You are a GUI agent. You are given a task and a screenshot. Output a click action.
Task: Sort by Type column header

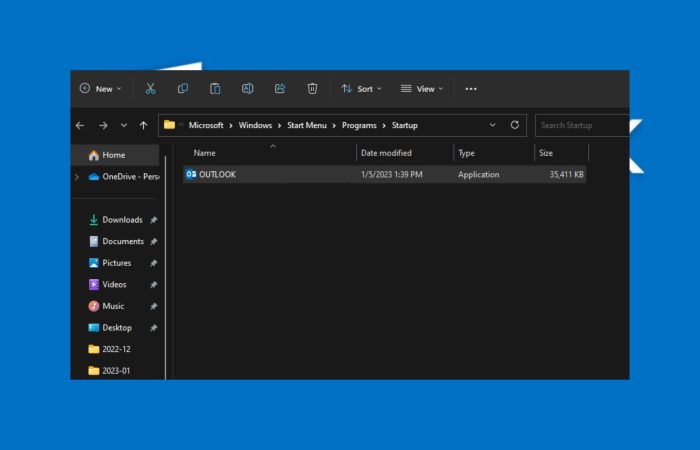click(467, 153)
